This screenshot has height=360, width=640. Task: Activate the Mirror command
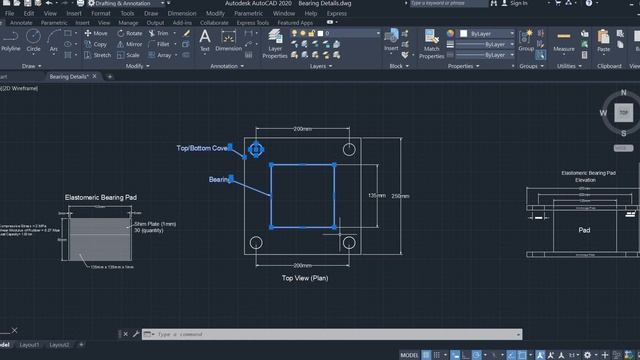click(x=130, y=44)
